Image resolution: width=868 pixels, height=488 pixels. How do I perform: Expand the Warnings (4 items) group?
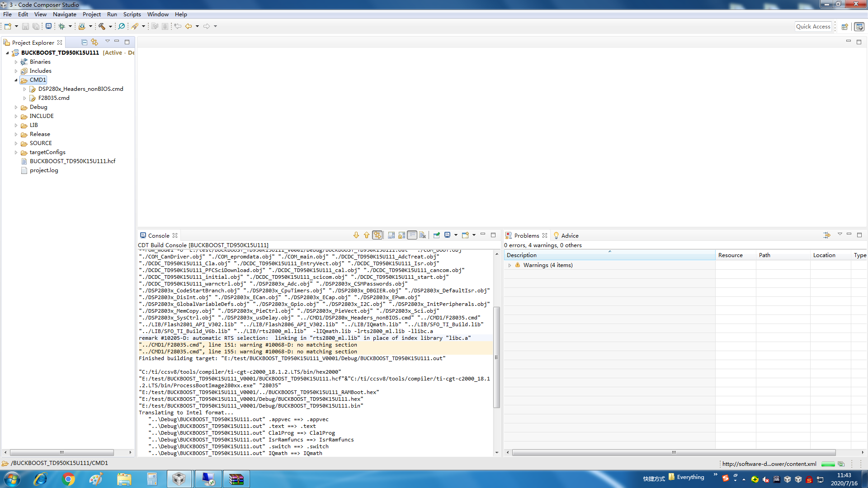coord(509,265)
